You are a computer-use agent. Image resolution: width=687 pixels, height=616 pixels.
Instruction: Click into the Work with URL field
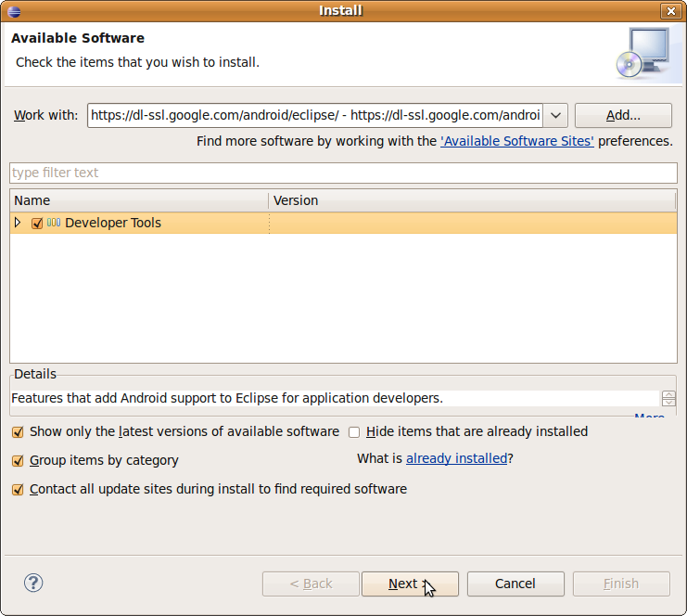(x=315, y=116)
